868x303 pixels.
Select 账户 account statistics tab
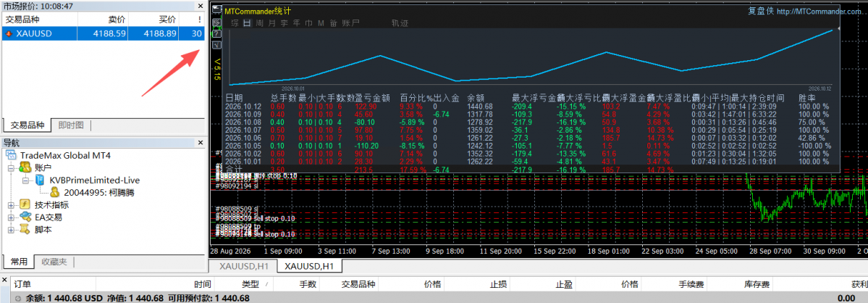click(351, 23)
